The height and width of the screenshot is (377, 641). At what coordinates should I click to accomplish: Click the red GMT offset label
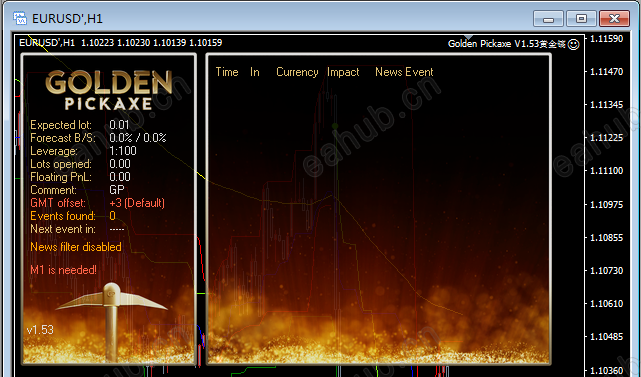click(x=58, y=203)
